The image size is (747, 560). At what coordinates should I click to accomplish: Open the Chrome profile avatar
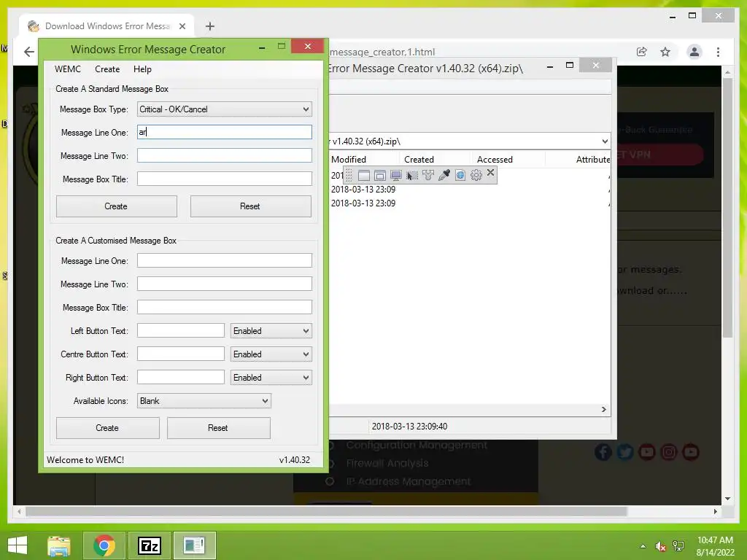694,52
